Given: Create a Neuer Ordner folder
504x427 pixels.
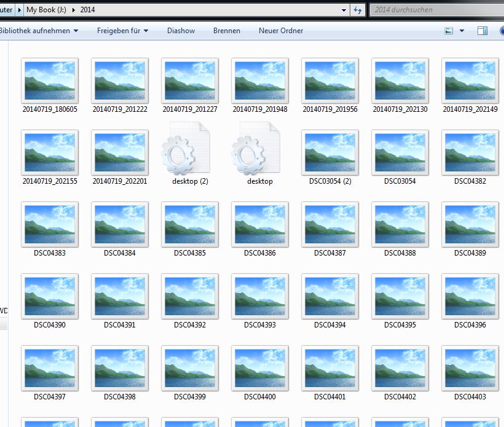Looking at the screenshot, I should pyautogui.click(x=281, y=31).
